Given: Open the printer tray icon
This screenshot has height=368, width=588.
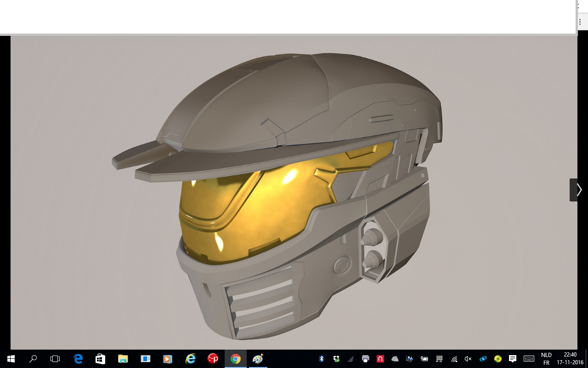Looking at the screenshot, I should (x=366, y=359).
